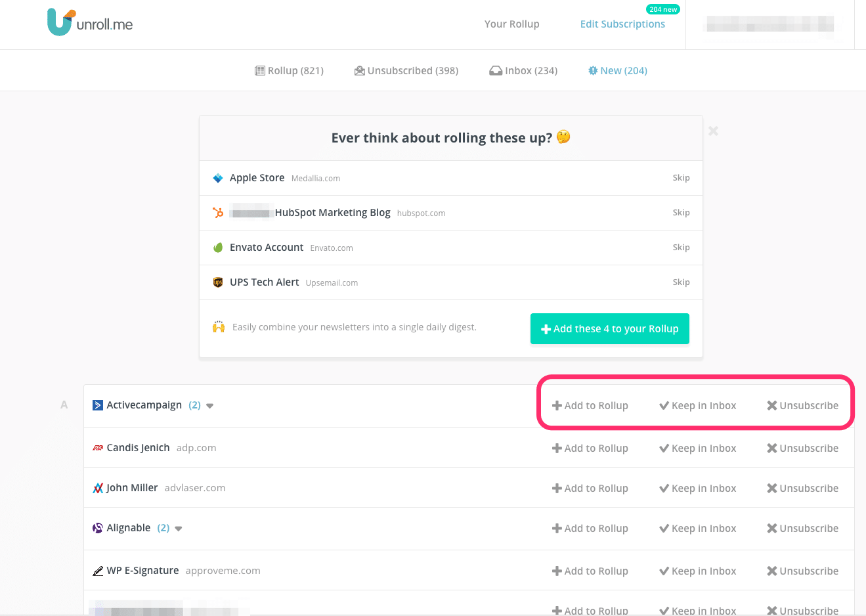Screen dimensions: 866x616
Task: Click Add these 4 to your Rollup
Action: pyautogui.click(x=609, y=328)
